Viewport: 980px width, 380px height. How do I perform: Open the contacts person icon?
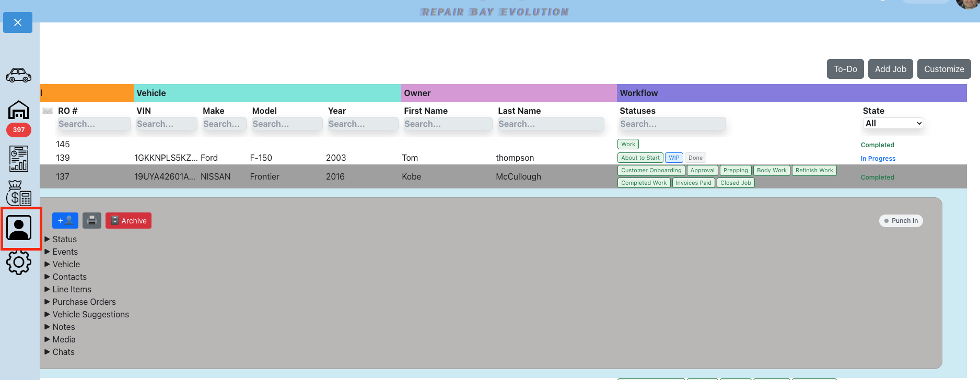[x=19, y=228]
